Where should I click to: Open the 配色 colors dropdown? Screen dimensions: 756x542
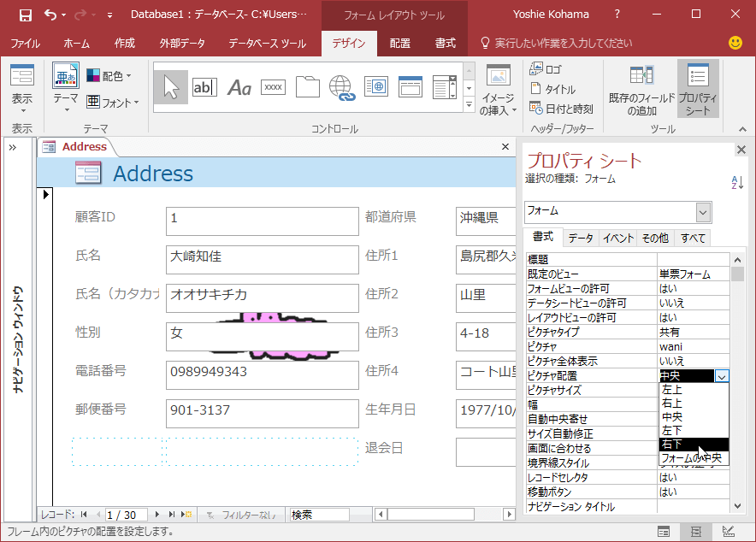tap(109, 75)
